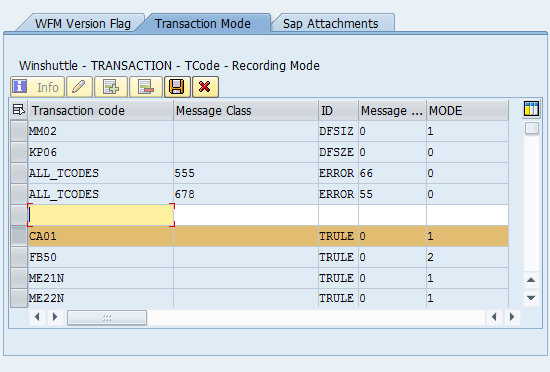Select the ALL_TCODES 678 row selector
The height and width of the screenshot is (372, 550).
[19, 194]
